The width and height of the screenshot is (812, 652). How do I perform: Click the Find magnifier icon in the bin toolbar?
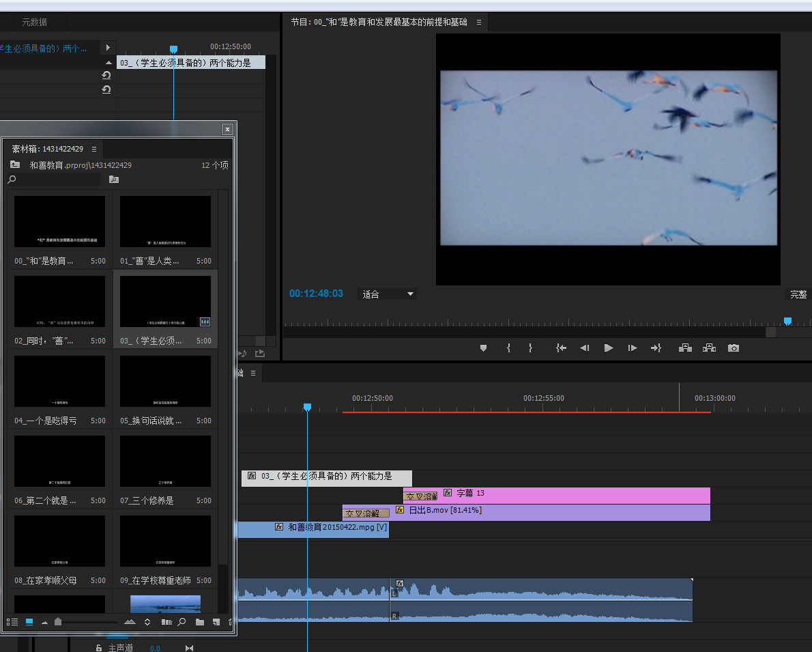click(x=182, y=622)
